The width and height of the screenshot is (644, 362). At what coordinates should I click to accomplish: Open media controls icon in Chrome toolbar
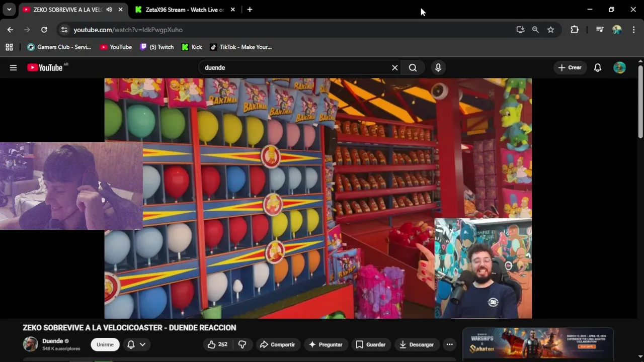point(600,30)
